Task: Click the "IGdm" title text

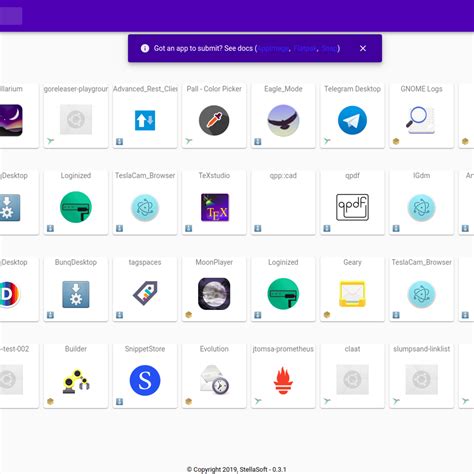Action: (x=421, y=176)
